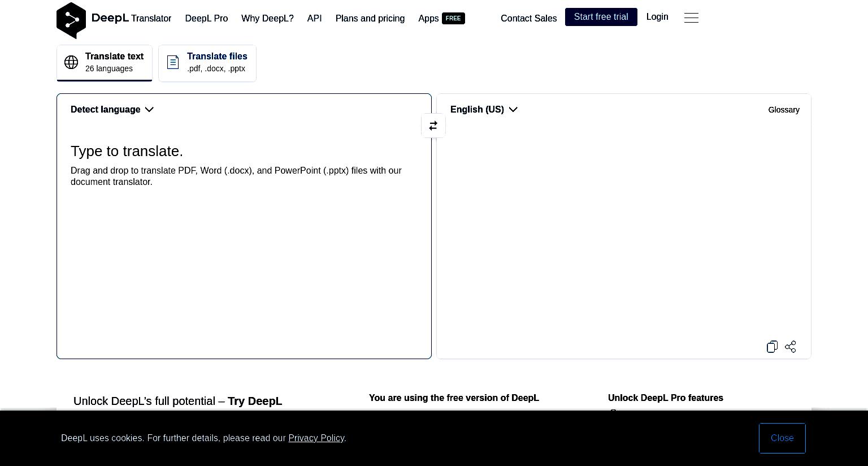The width and height of the screenshot is (868, 466).
Task: Click the DeepL hexagon logo icon
Action: [71, 20]
